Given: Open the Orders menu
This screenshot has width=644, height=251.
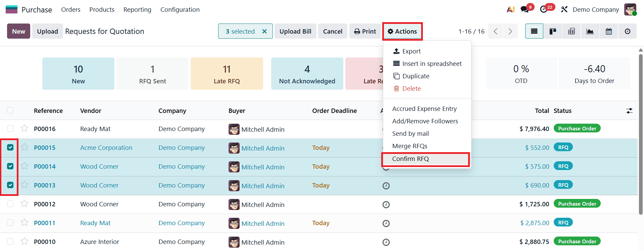Looking at the screenshot, I should tap(71, 9).
